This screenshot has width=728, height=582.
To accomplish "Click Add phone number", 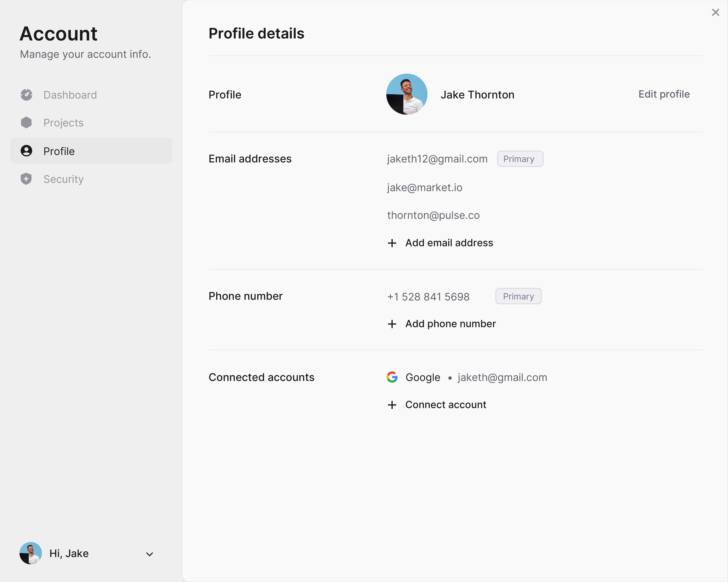I will click(x=450, y=324).
